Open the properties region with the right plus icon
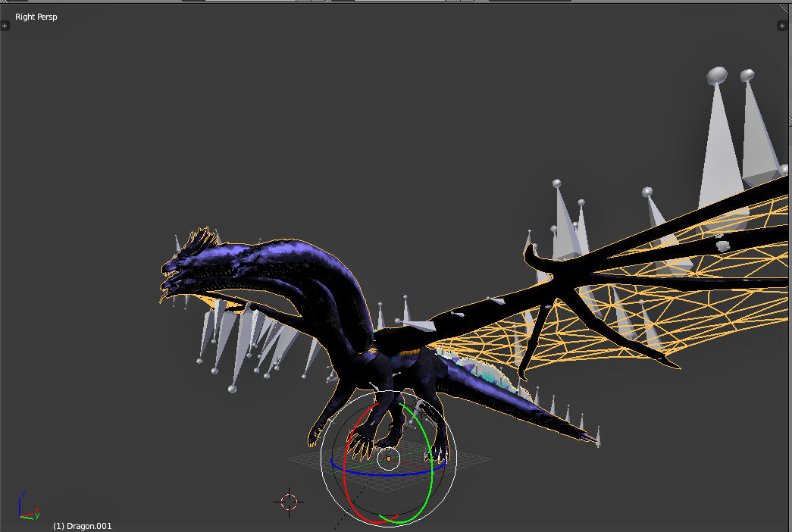792x532 pixels. click(781, 25)
